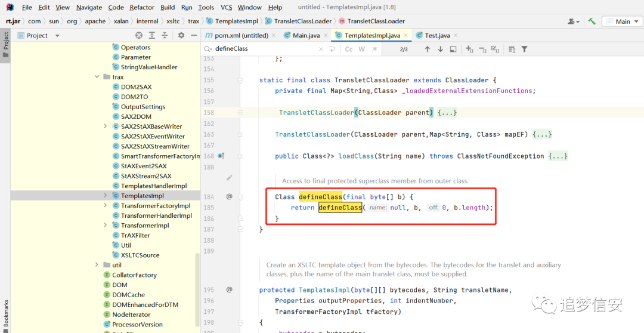Go to previous search occurrence arrow

pos(427,49)
